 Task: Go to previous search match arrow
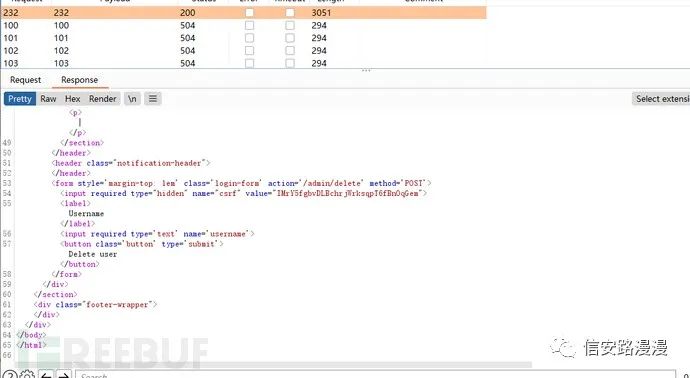(x=46, y=375)
